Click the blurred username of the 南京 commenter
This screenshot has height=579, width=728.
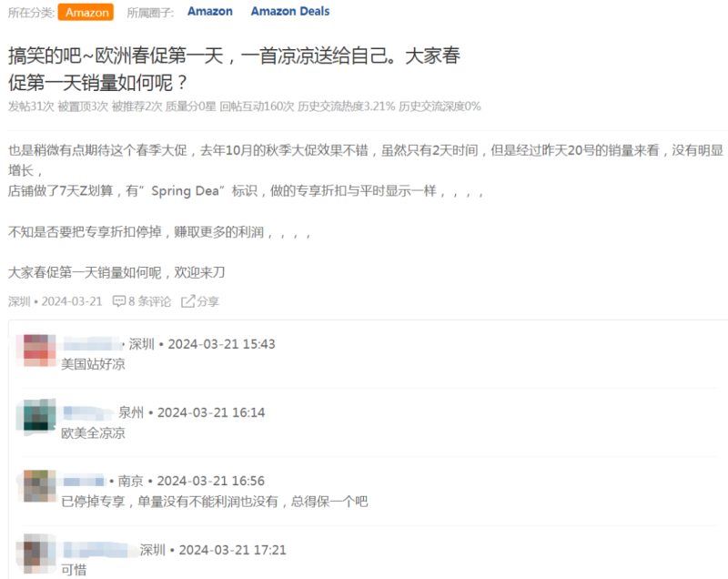coord(84,481)
